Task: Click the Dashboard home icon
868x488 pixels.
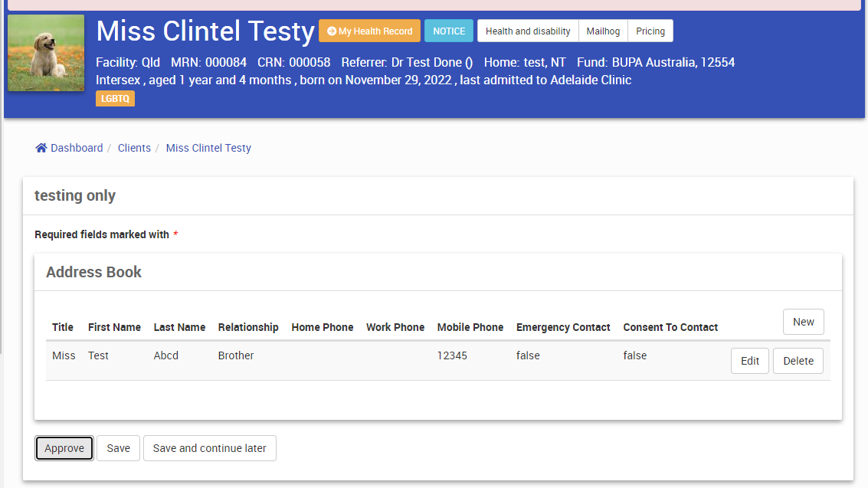Action: click(x=41, y=148)
